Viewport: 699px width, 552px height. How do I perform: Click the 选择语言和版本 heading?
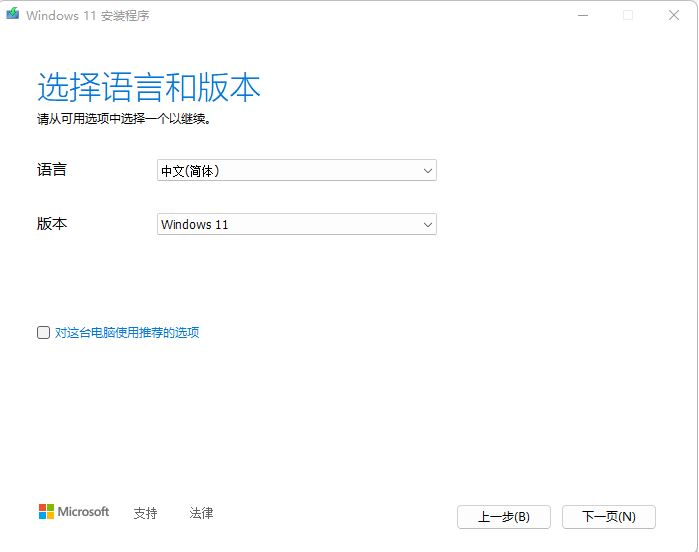coord(149,88)
